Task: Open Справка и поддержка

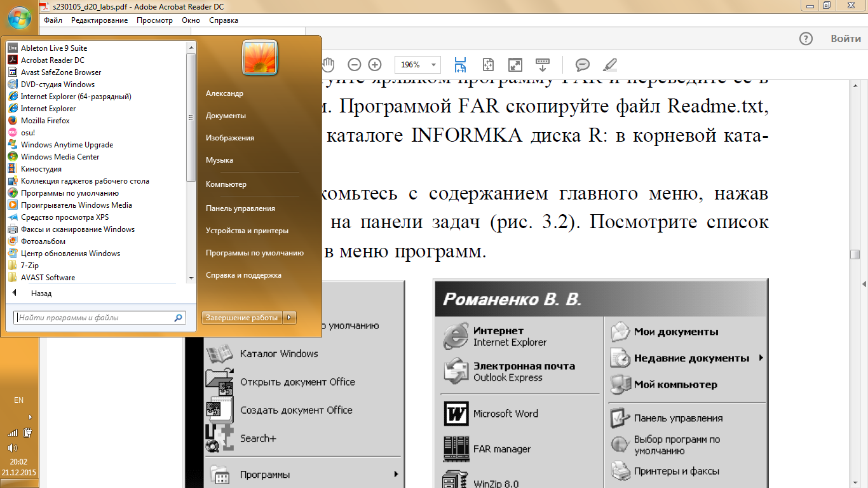Action: coord(243,275)
